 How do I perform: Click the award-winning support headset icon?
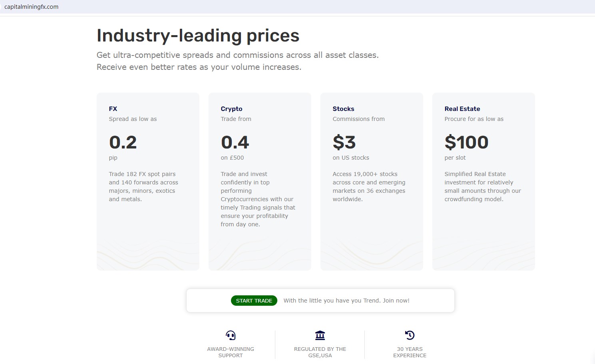(231, 335)
